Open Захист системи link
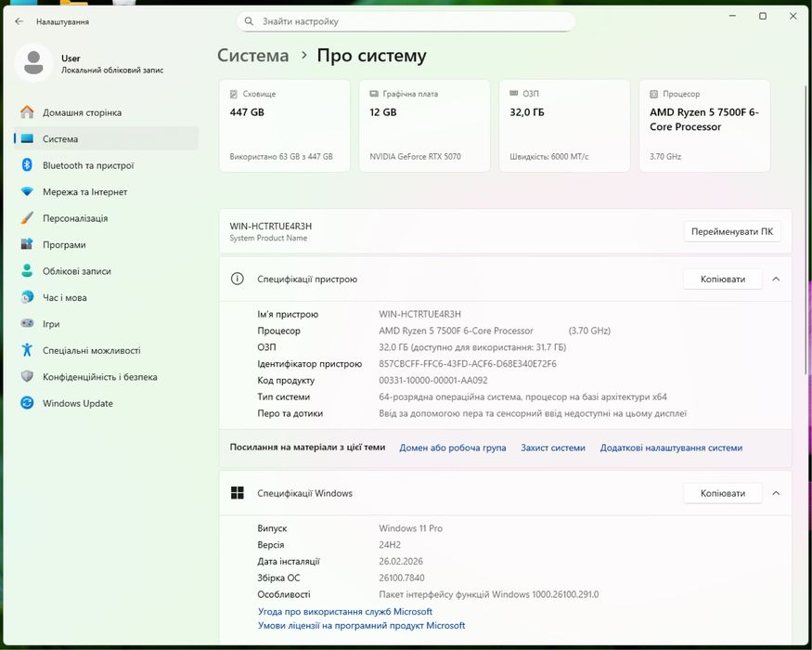This screenshot has width=812, height=650. pyautogui.click(x=553, y=448)
